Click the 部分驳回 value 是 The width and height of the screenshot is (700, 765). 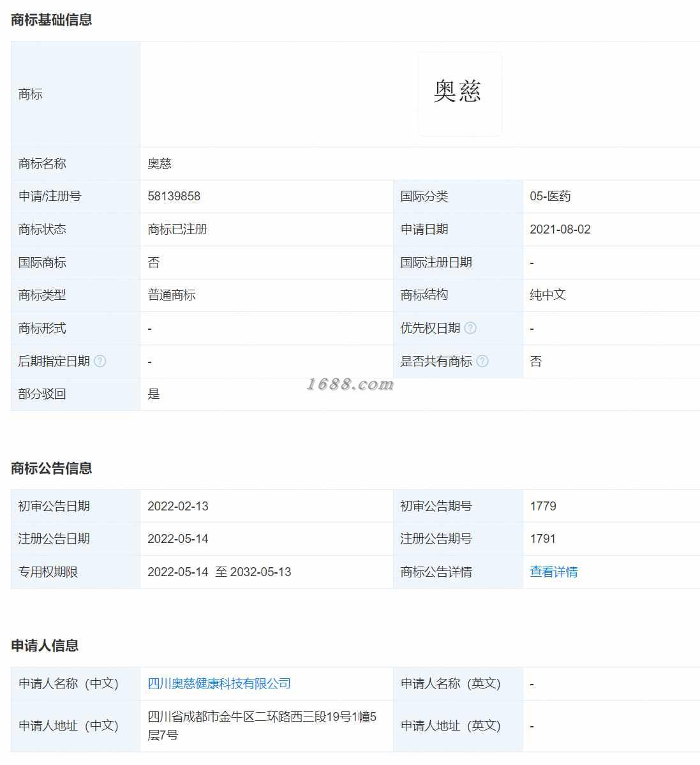(x=154, y=394)
